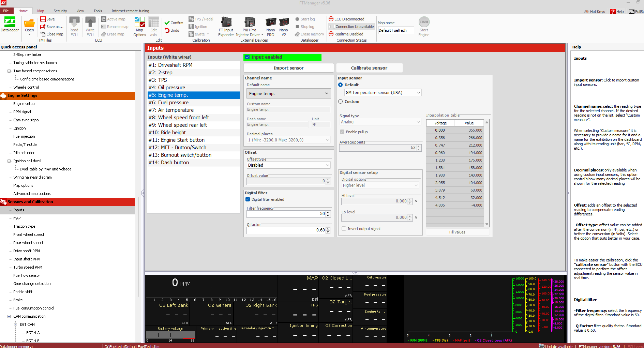Click the Calibrate sensor button
Viewport: 644px width, 348px height.
(369, 68)
